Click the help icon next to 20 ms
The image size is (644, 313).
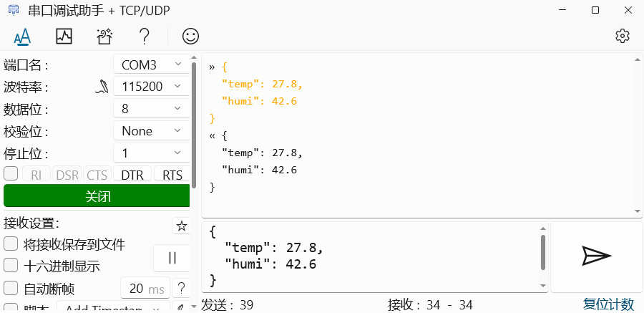click(x=181, y=289)
